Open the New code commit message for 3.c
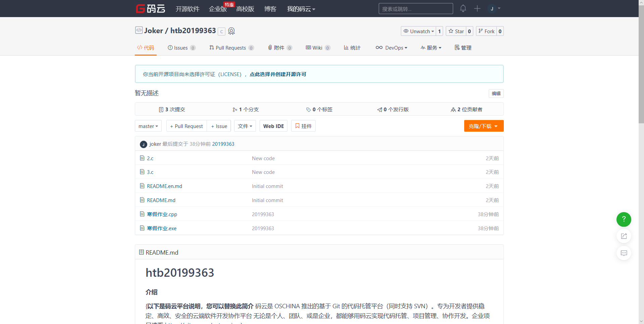 pos(263,172)
